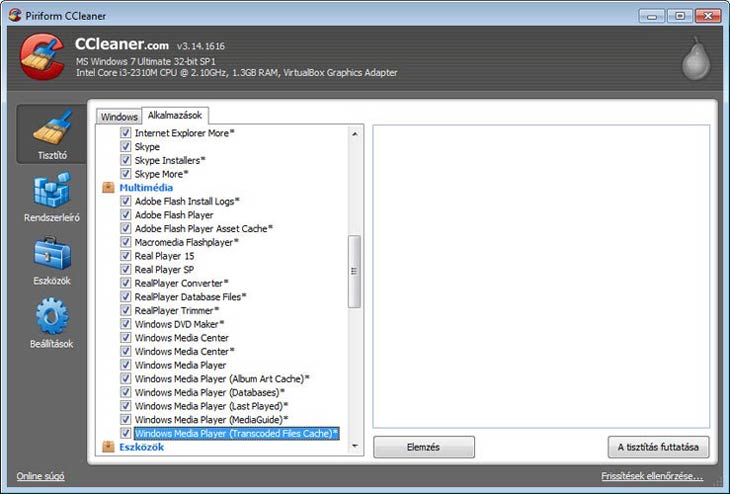The height and width of the screenshot is (494, 730).
Task: Select Windows Media Center* row with asterisk
Action: (x=185, y=351)
